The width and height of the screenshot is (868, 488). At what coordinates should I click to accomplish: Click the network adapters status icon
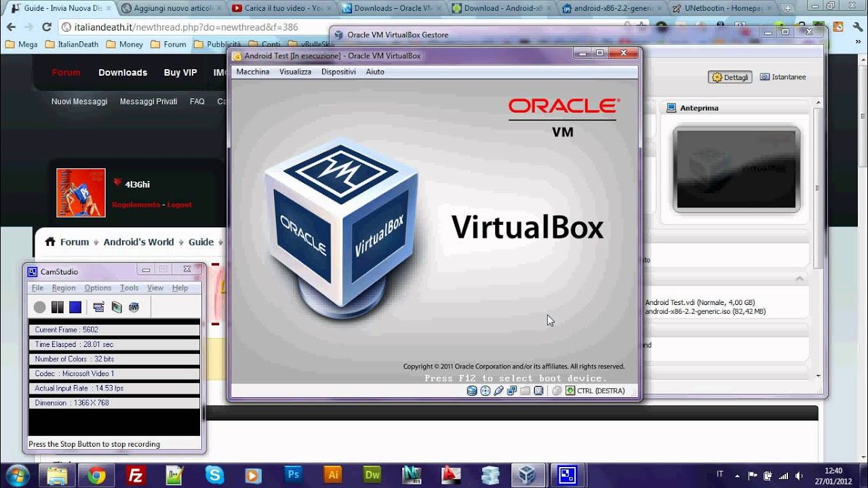pyautogui.click(x=512, y=390)
